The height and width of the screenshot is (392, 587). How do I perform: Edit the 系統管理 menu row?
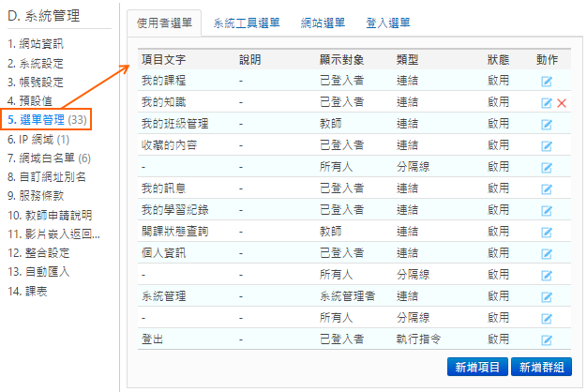coord(547,296)
